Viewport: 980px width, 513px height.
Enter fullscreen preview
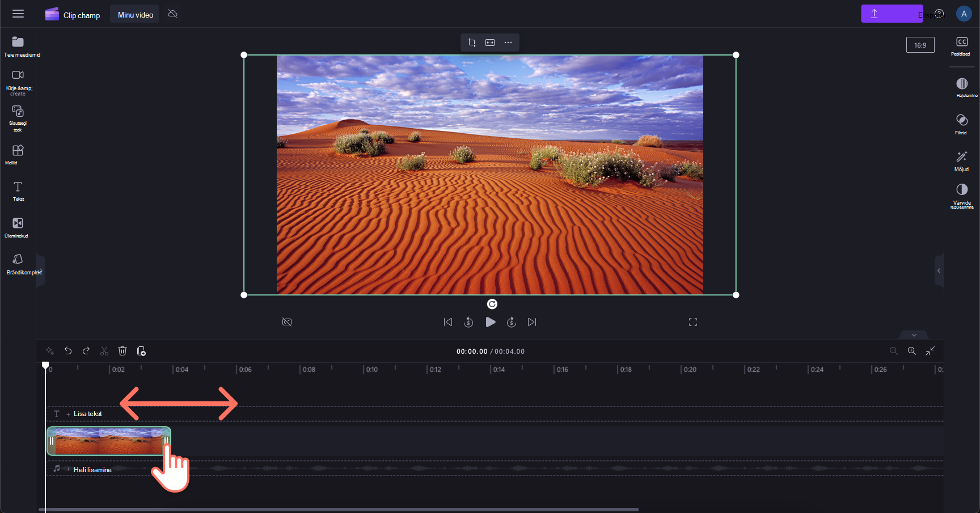693,322
